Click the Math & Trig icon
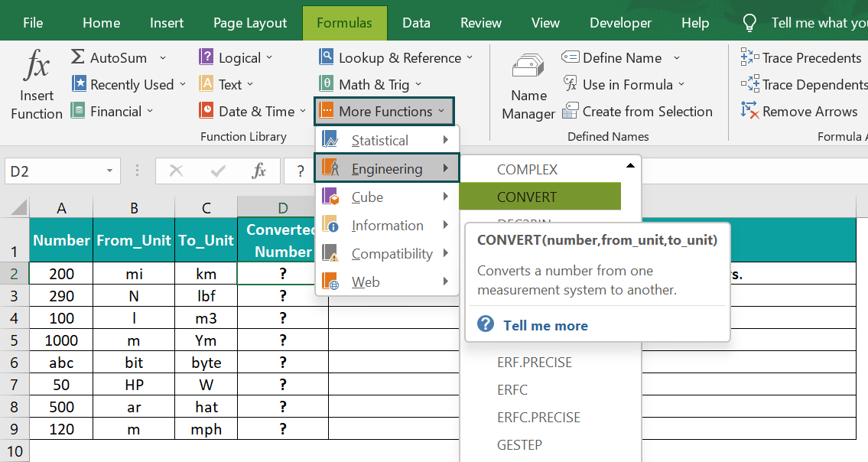Image resolution: width=868 pixels, height=462 pixels. click(x=329, y=83)
